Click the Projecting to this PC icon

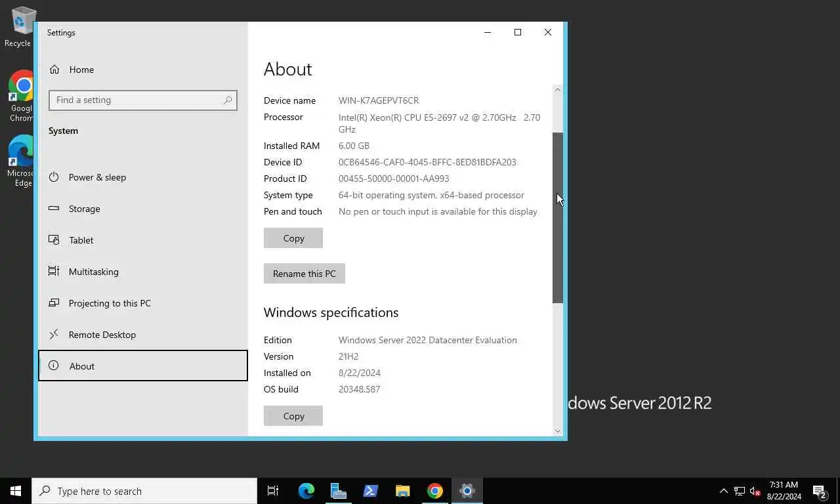[54, 303]
